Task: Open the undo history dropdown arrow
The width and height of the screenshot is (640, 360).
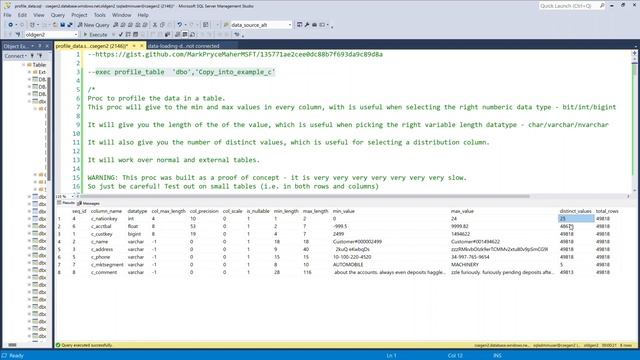Action: pos(185,25)
